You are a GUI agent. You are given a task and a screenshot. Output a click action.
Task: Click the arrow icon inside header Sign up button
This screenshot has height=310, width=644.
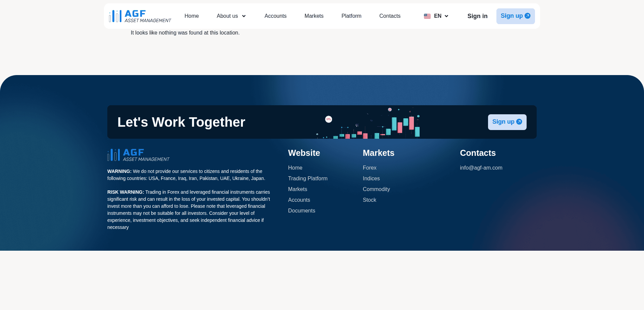click(x=527, y=16)
